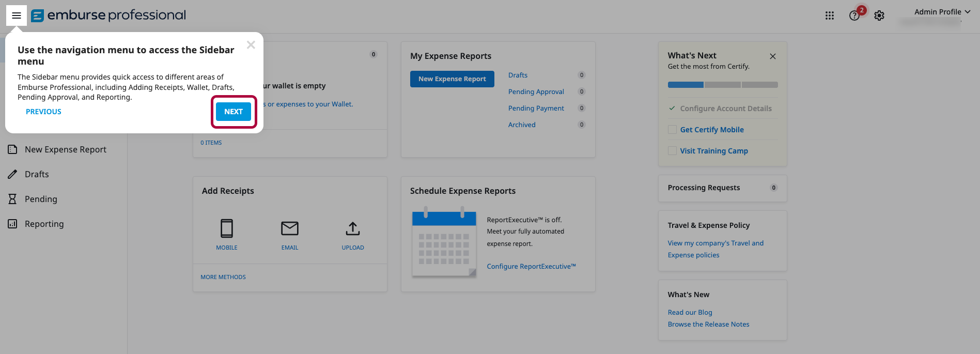Click the New Expense Report sidebar icon

[x=12, y=149]
